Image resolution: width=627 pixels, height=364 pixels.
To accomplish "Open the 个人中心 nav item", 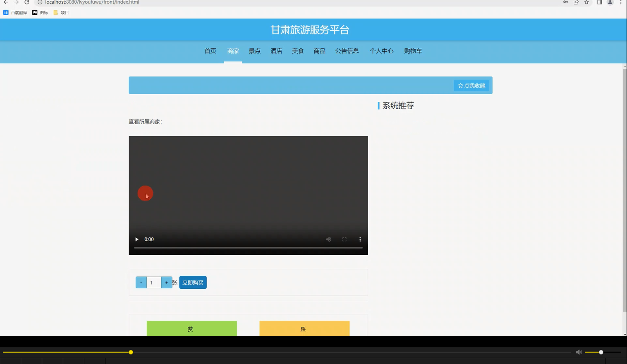I will [x=382, y=51].
